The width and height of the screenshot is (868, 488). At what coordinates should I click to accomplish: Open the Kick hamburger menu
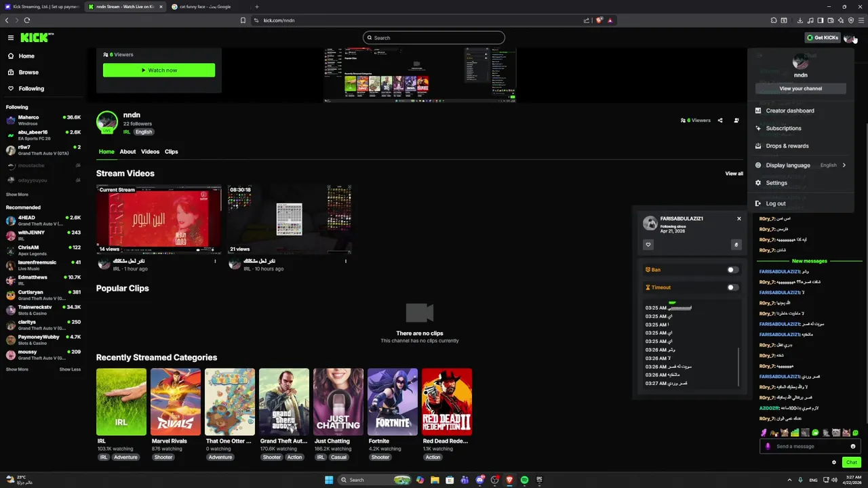[11, 38]
